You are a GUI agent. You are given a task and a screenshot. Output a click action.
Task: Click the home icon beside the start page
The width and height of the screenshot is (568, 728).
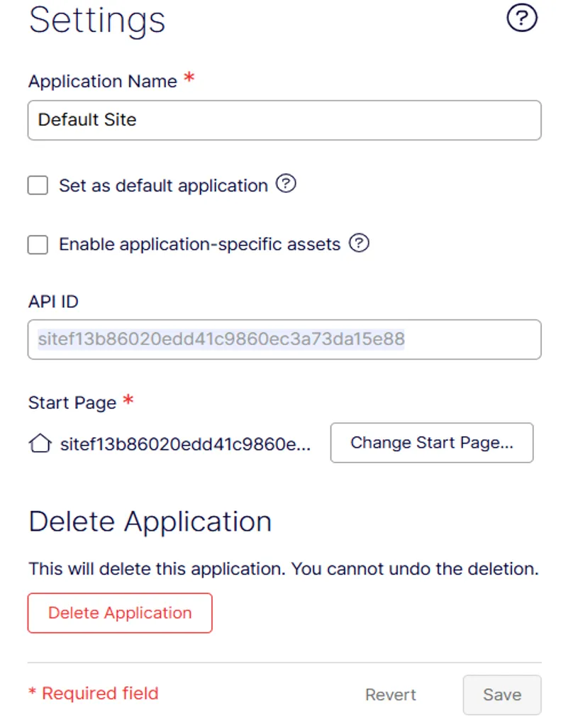click(40, 443)
